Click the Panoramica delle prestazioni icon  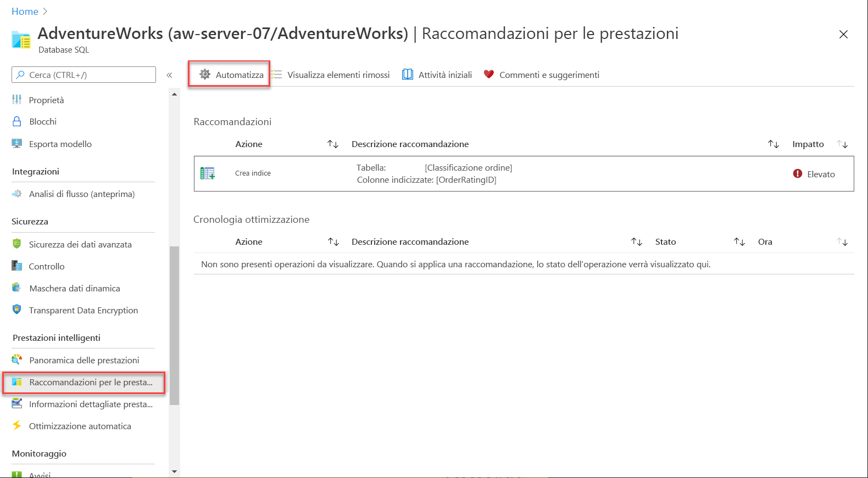17,359
